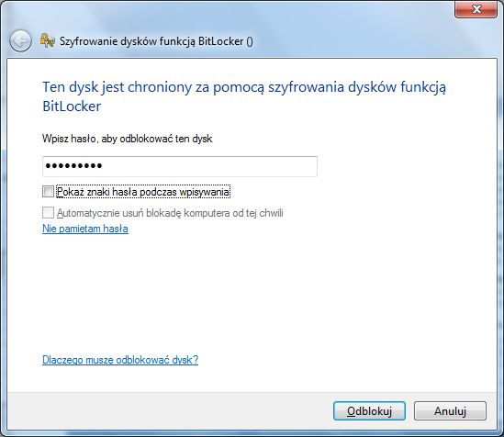Tick 'Automatycznie usuń blokadę komputera' checkbox

48,212
